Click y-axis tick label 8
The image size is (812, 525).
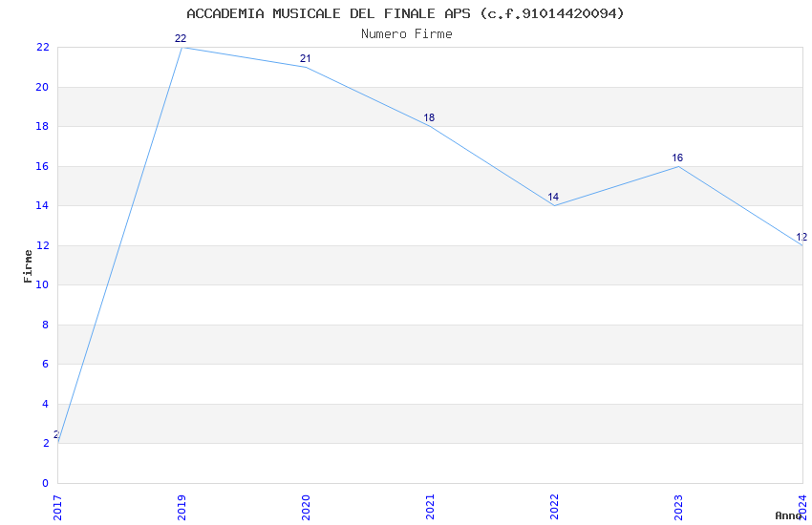46,325
